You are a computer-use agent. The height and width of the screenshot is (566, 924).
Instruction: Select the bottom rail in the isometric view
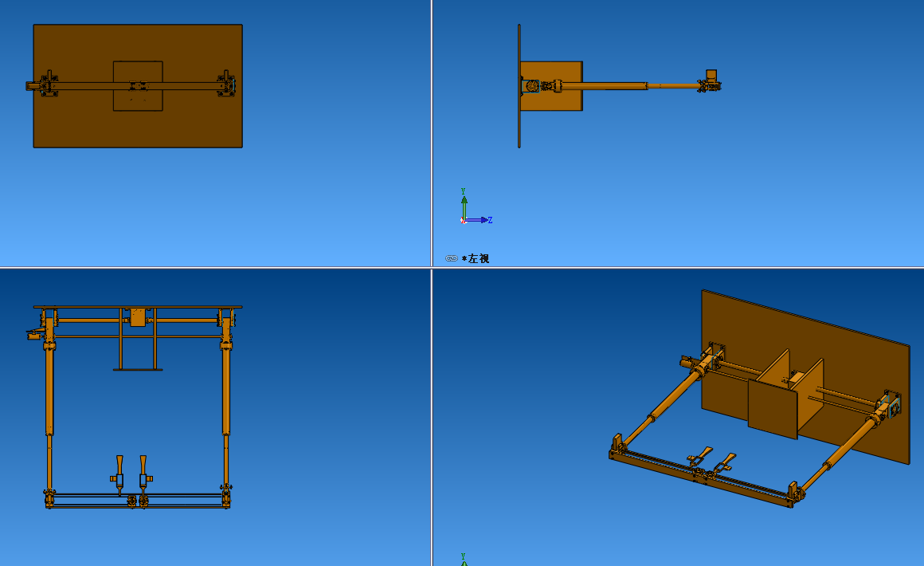tap(701, 480)
